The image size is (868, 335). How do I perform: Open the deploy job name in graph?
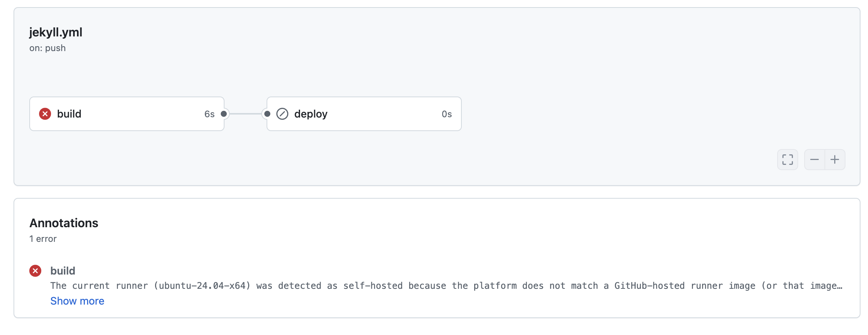click(x=310, y=114)
